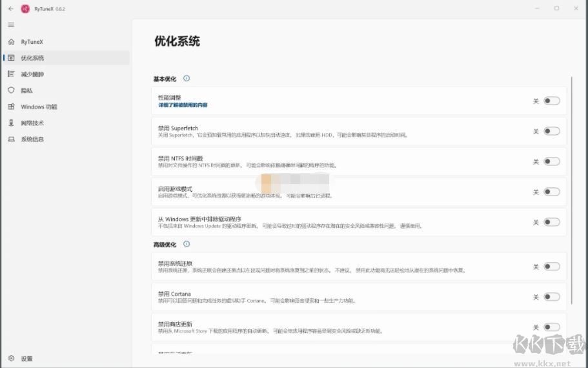Screen dimensions: 588x368
Task: Toggle the 禁用商店更新 switch
Action: 552,327
